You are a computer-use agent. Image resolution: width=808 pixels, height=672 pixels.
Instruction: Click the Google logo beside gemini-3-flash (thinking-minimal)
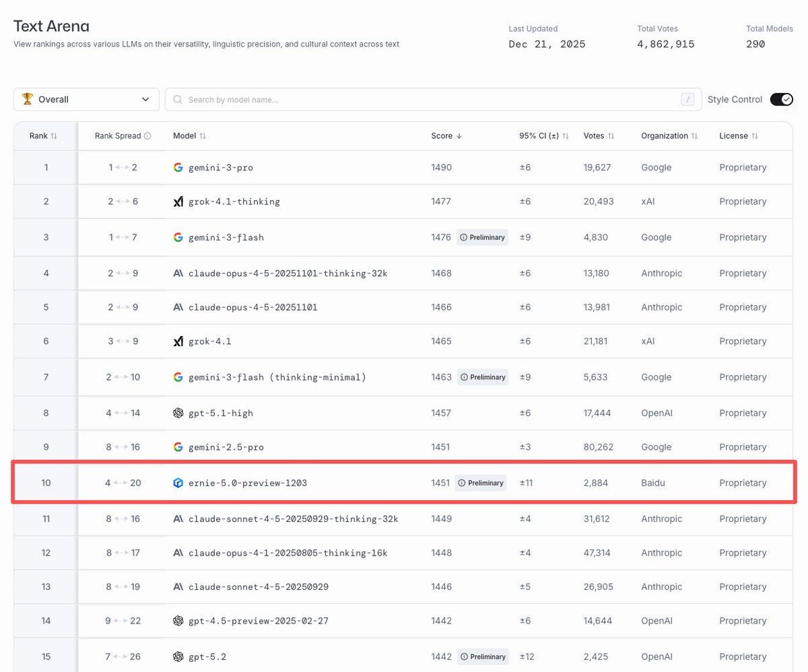(x=178, y=377)
